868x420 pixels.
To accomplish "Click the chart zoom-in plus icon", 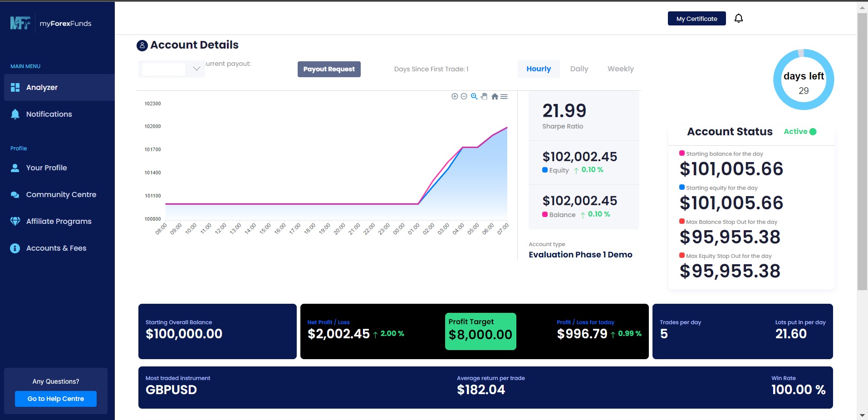I will pyautogui.click(x=455, y=96).
